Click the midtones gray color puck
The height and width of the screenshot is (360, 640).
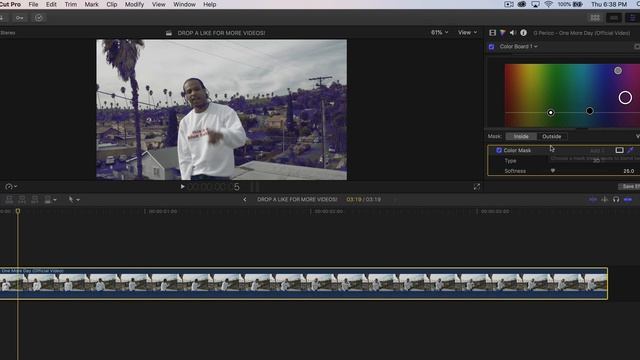point(618,71)
